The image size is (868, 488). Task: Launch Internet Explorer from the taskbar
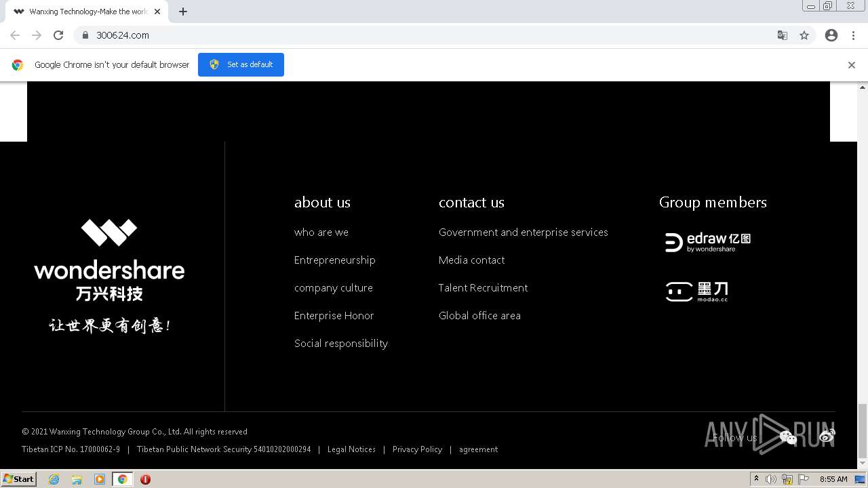coord(54,479)
